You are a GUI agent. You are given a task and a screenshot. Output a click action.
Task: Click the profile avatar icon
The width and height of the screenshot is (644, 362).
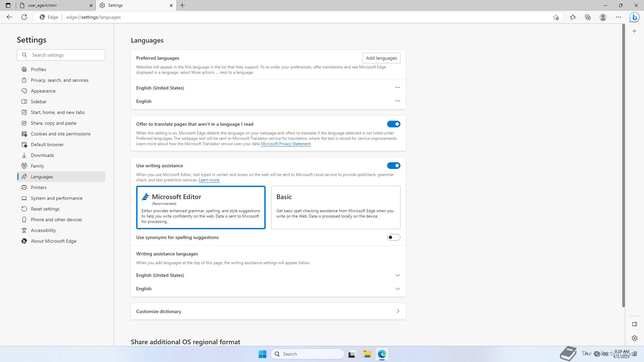[x=603, y=17]
